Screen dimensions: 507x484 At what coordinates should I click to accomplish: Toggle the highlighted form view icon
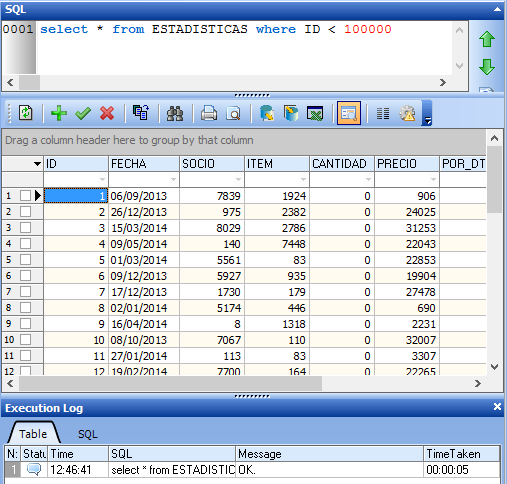click(349, 113)
